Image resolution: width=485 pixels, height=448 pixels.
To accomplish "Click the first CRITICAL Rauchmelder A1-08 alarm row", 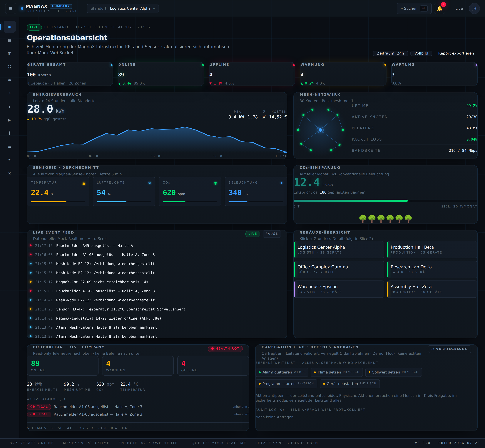I will tap(138, 407).
